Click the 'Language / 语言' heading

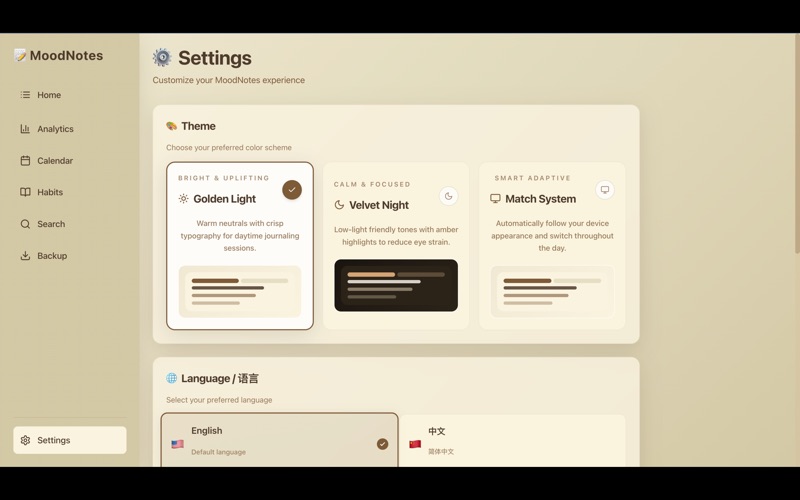click(x=220, y=379)
